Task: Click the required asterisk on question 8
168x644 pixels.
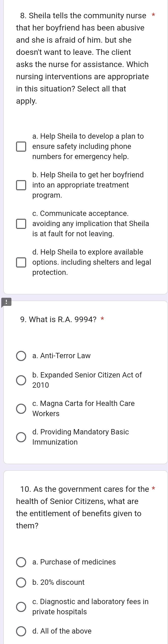Action: (x=153, y=15)
